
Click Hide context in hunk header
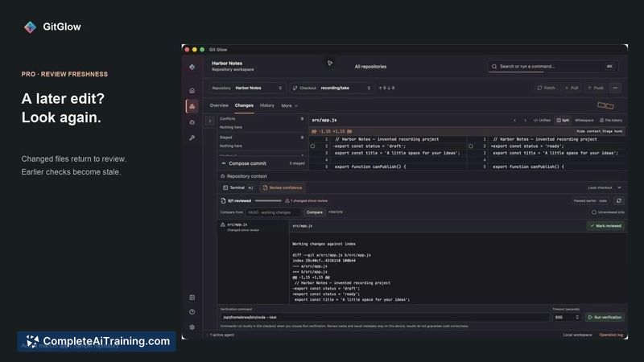589,131
